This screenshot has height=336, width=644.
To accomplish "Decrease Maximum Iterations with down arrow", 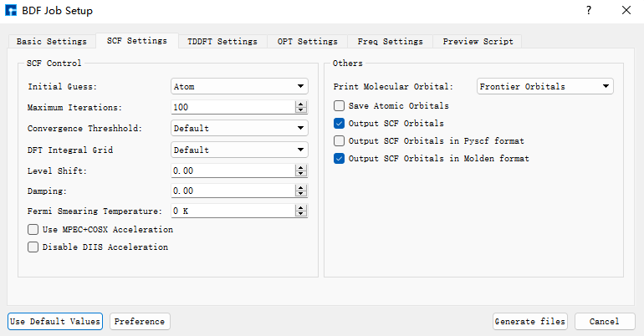I will pos(301,110).
